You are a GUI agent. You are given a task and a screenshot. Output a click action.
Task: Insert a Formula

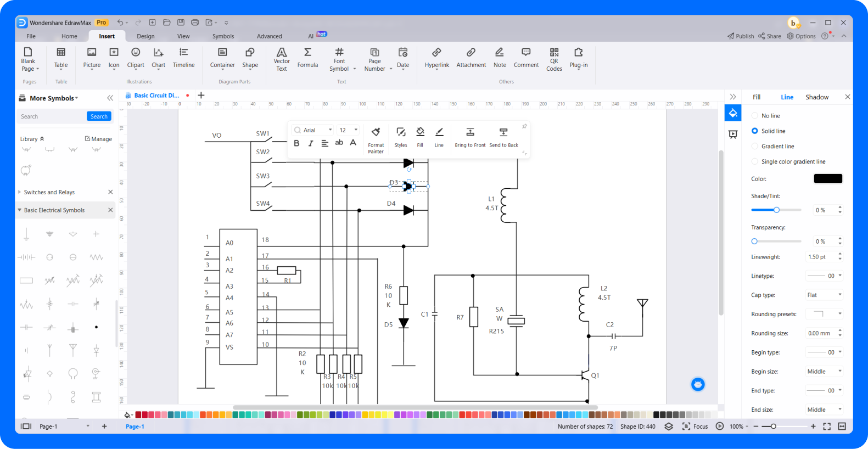tap(307, 58)
